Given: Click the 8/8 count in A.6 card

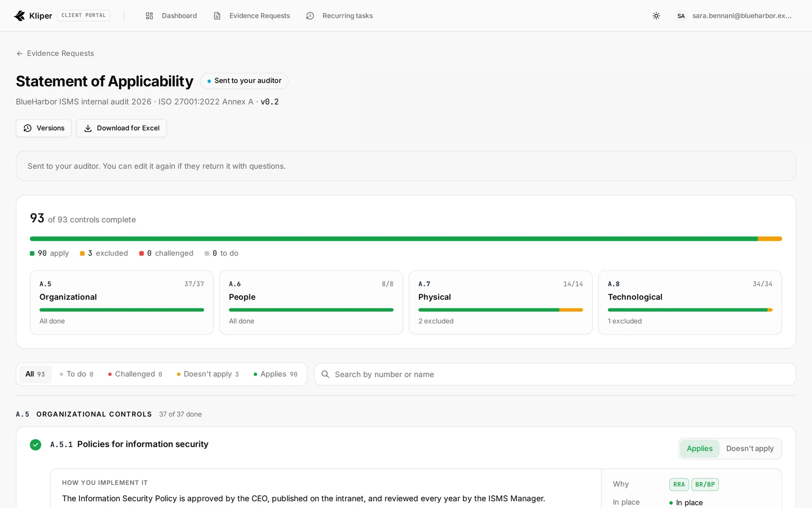Looking at the screenshot, I should pyautogui.click(x=387, y=284).
